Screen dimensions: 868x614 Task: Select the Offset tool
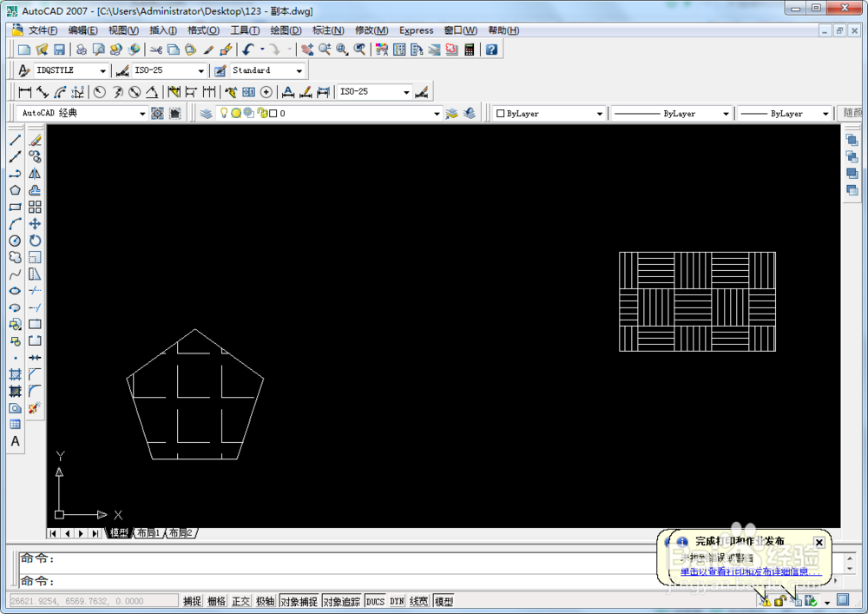click(35, 190)
